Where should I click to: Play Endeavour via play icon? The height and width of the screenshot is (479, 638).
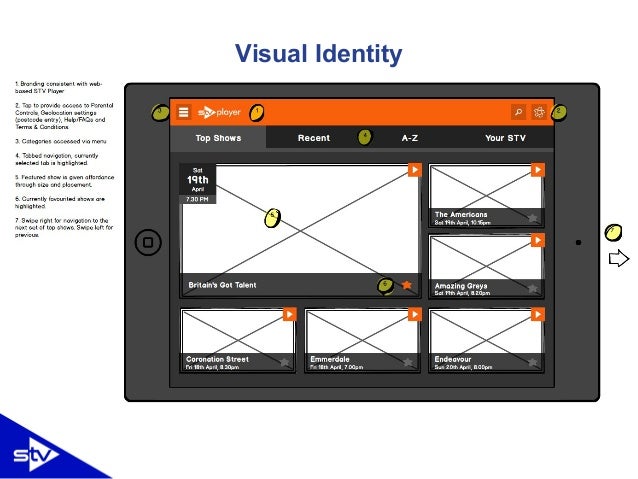[537, 314]
